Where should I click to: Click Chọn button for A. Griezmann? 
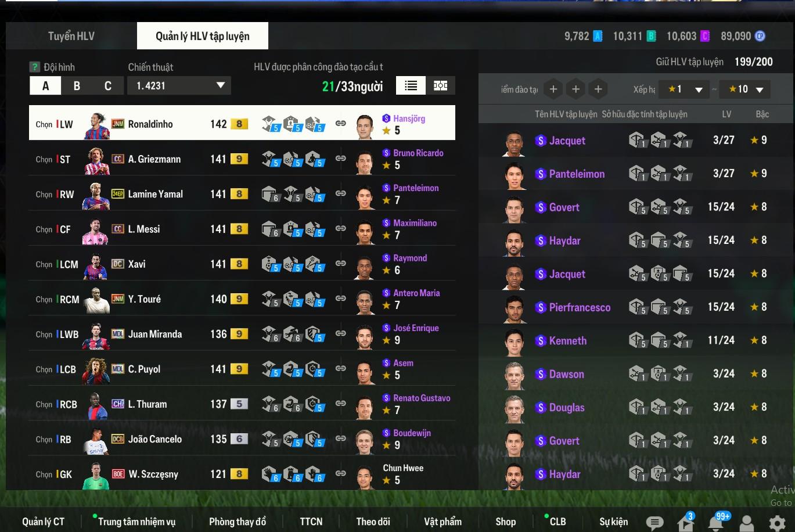[44, 159]
